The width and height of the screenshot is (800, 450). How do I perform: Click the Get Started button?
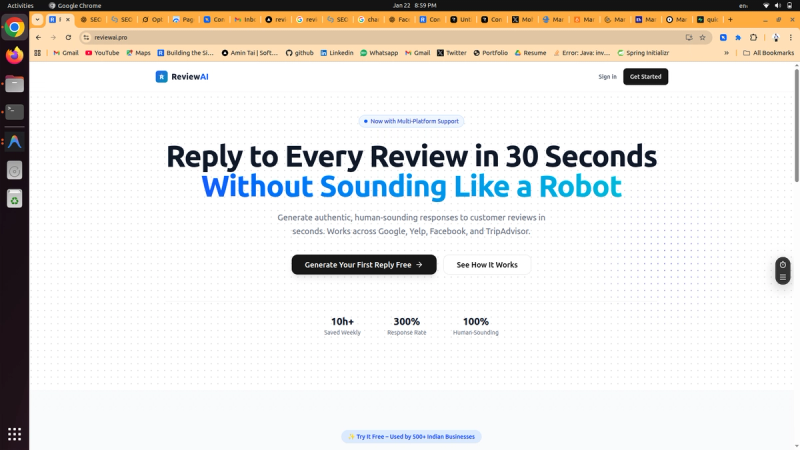(x=645, y=77)
